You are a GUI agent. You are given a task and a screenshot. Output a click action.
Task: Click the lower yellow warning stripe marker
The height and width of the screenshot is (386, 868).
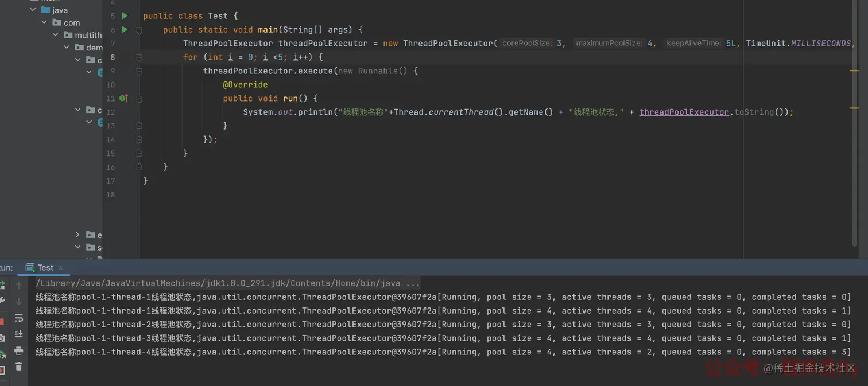point(854,108)
